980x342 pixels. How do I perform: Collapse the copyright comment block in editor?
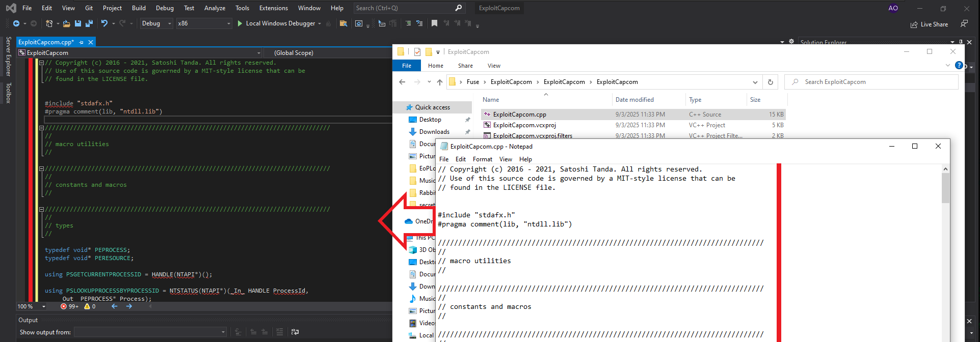[41, 63]
